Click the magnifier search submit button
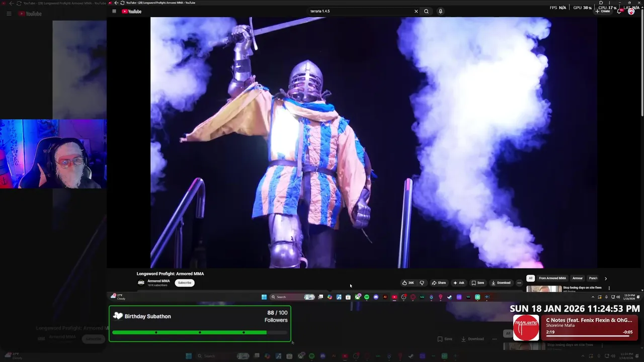 [x=426, y=11]
